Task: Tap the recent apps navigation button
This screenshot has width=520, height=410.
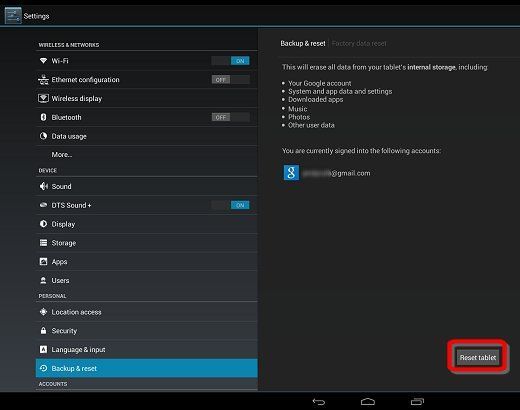Action: coord(417,401)
